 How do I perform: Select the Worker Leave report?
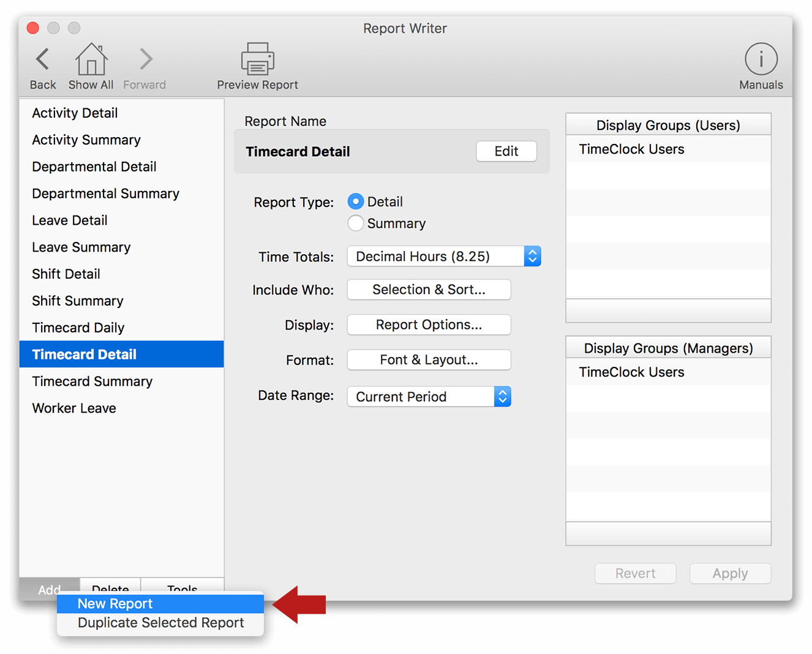(73, 408)
